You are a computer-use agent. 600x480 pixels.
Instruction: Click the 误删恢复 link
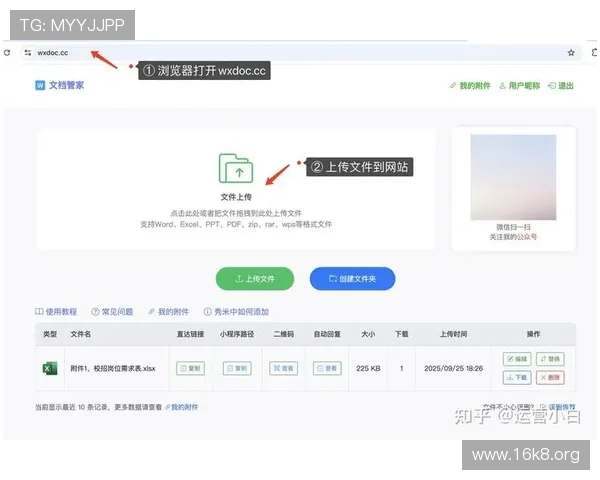click(x=558, y=407)
